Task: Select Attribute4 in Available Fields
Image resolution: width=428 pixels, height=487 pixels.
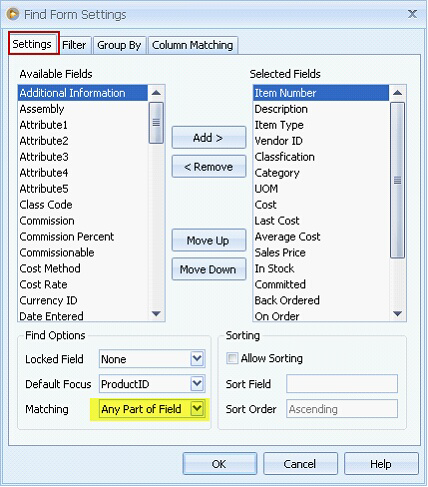Action: [83, 173]
